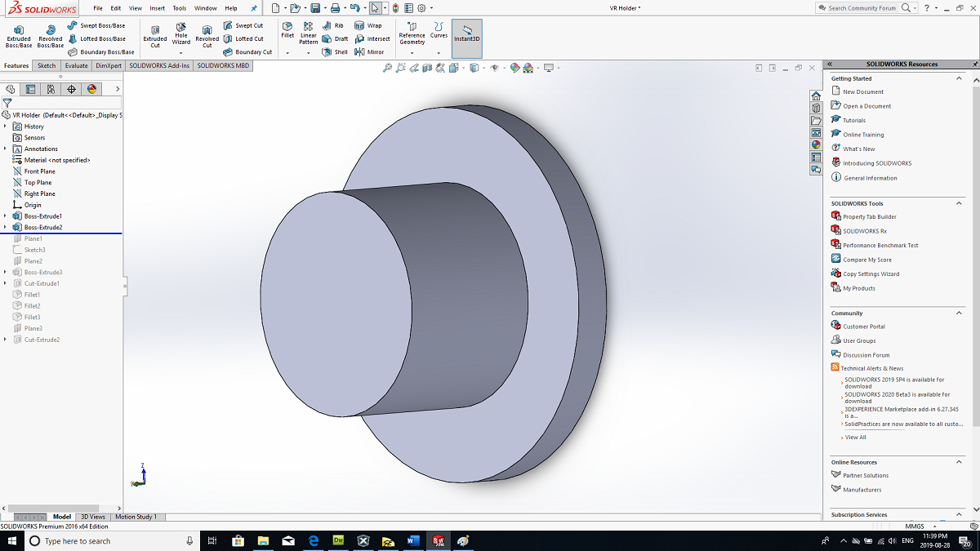
Task: Open the Copy Settings Wizard link
Action: pos(871,273)
